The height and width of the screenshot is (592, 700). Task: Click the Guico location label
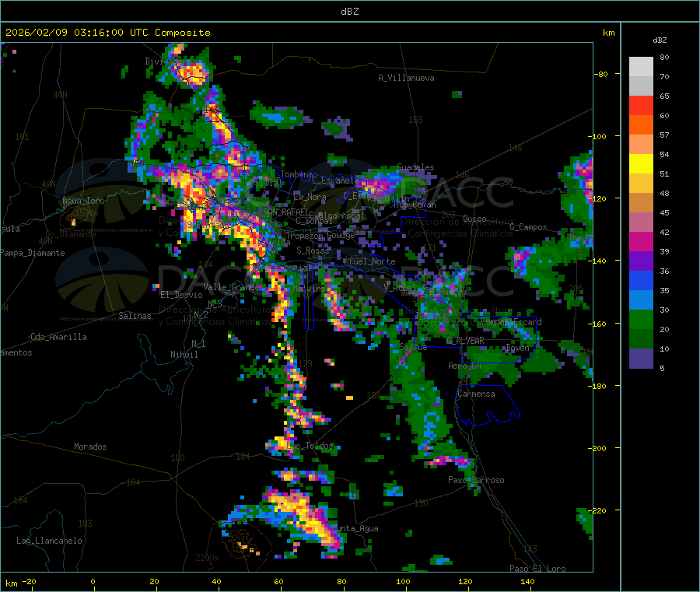474,219
